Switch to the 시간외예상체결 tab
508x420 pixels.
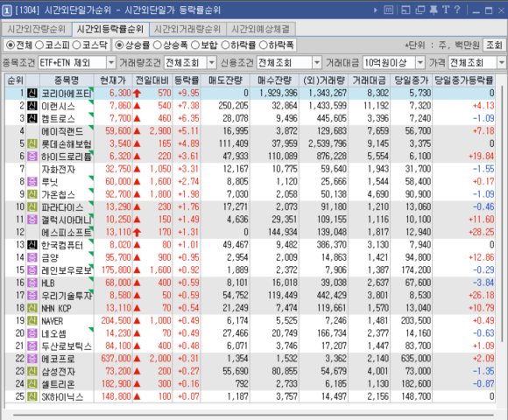pos(260,30)
